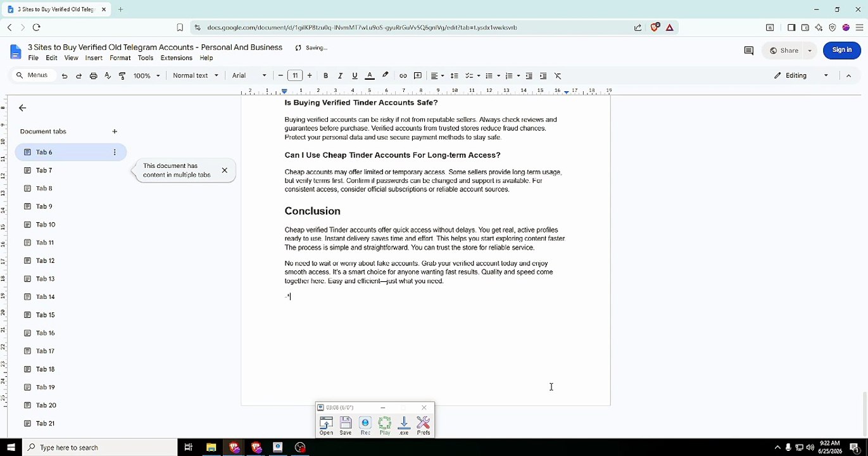
Task: Add a comment using toolbar icon
Action: pyautogui.click(x=418, y=76)
